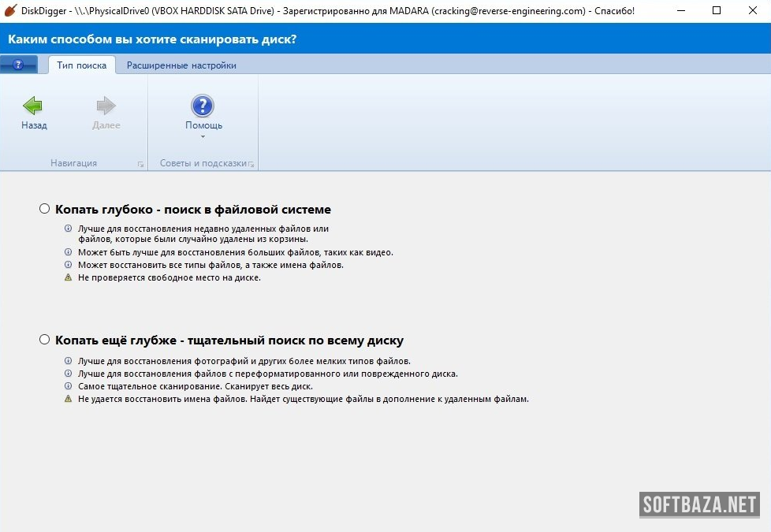Click info icon beside "Может быть лучше для восстановления"
The image size is (771, 532).
[x=68, y=253]
